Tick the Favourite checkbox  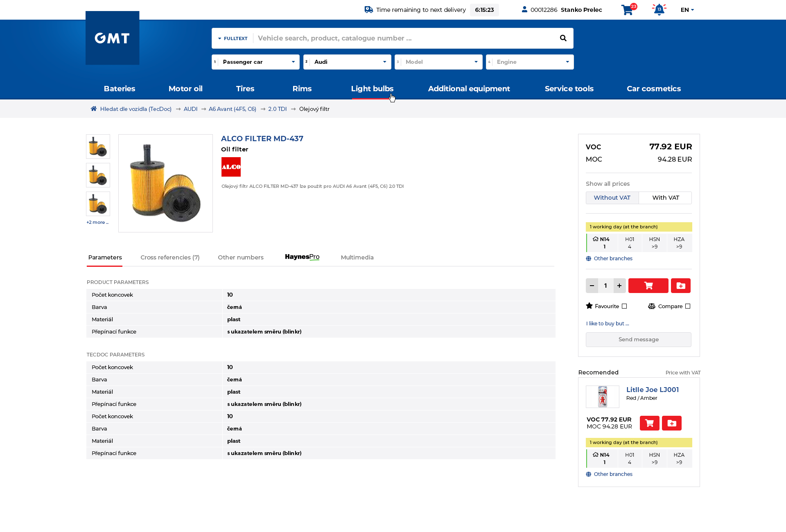(x=624, y=306)
